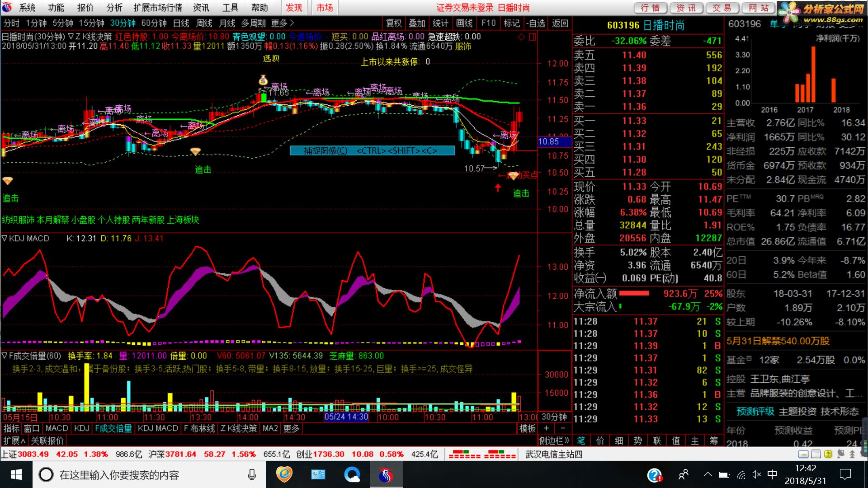Click the 交易 button

[722, 8]
